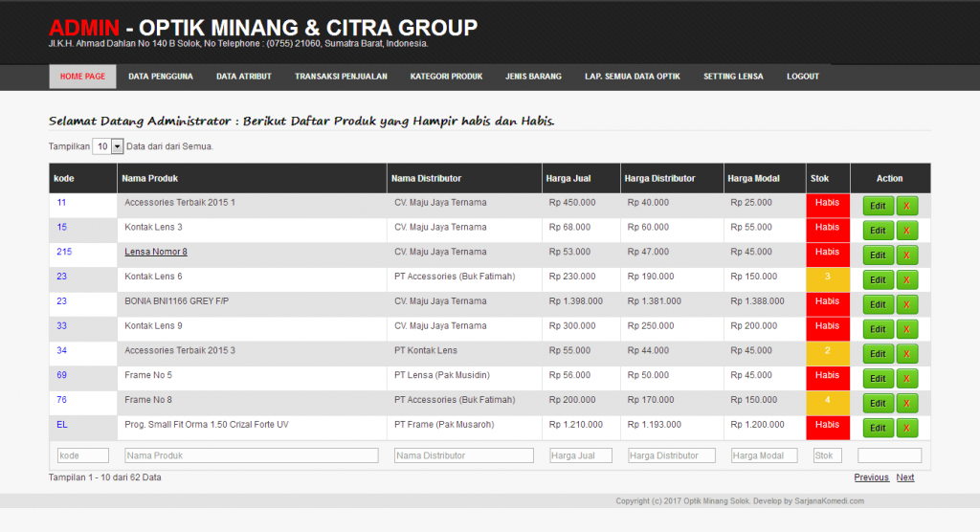Viewport: 980px width, 532px height.
Task: Edit Accessories Terbaik 2015 3 row
Action: pos(878,354)
